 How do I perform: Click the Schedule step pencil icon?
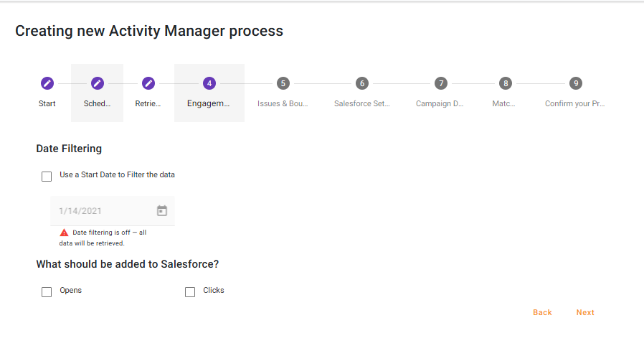(98, 83)
